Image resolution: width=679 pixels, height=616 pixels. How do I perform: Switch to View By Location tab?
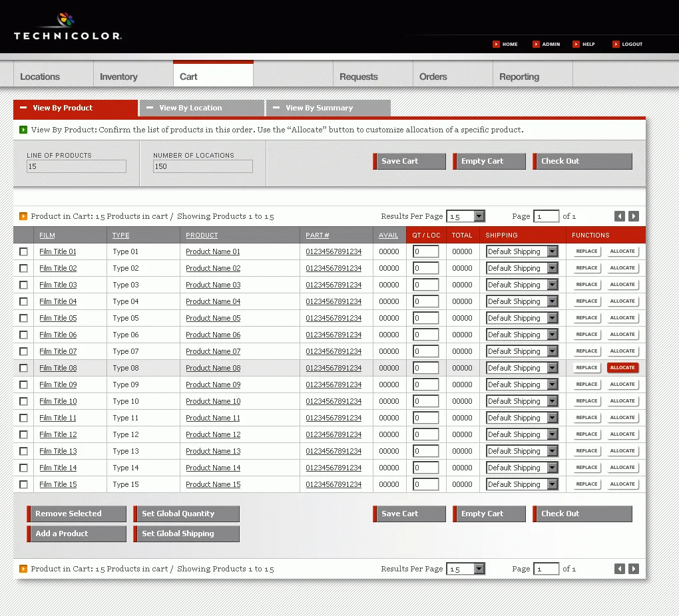(202, 108)
